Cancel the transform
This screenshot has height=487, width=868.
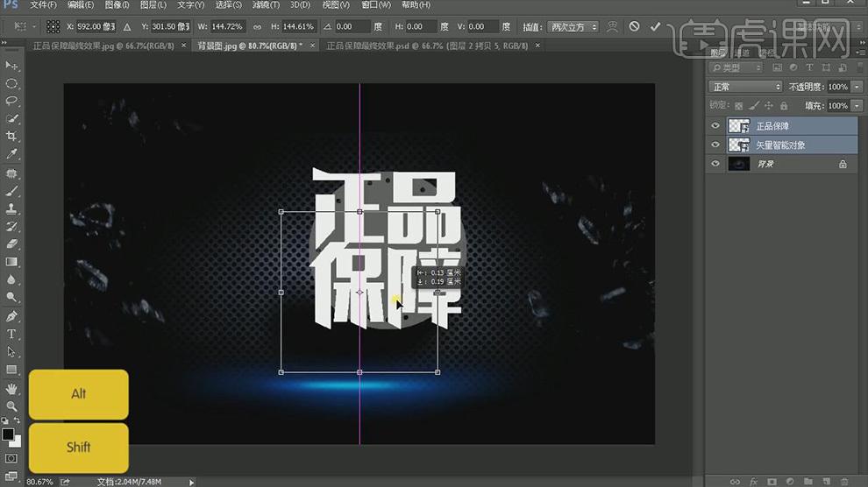pyautogui.click(x=635, y=26)
